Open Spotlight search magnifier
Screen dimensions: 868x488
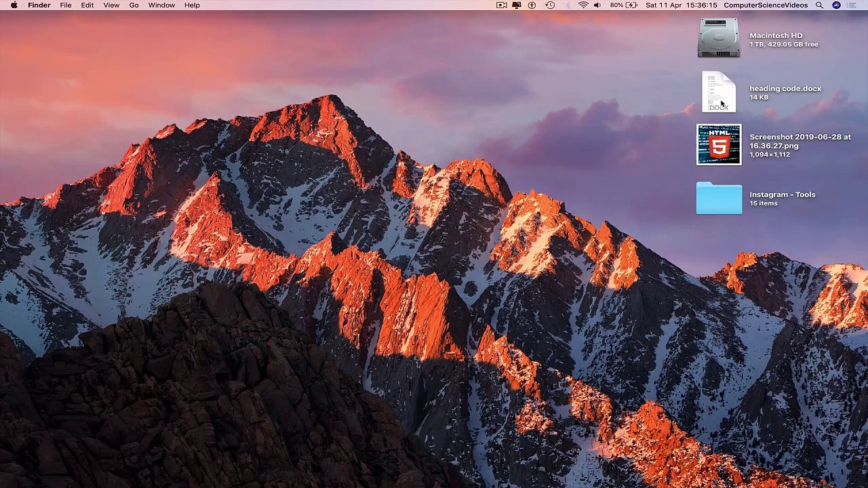[819, 5]
